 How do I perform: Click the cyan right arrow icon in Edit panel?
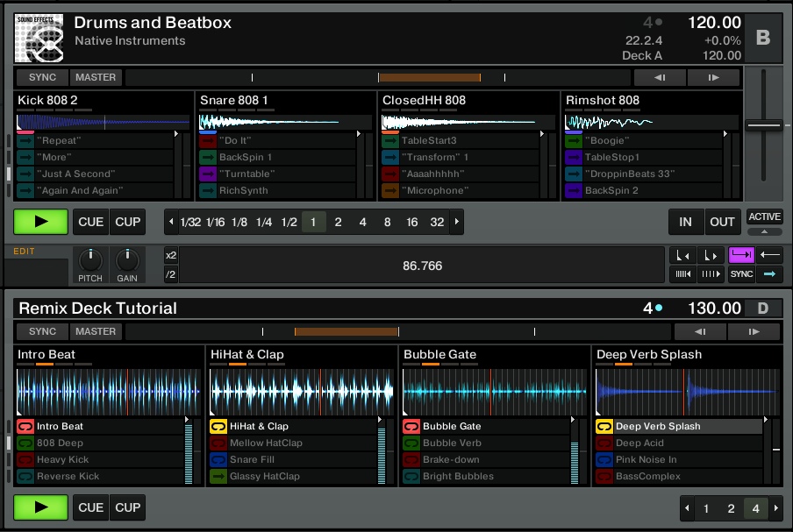pyautogui.click(x=769, y=273)
